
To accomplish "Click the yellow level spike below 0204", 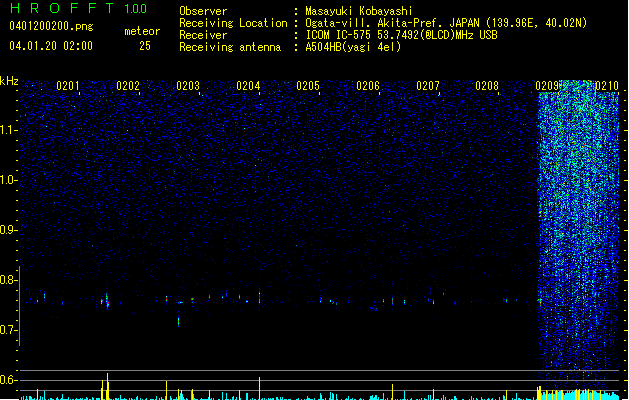I will pos(260,388).
